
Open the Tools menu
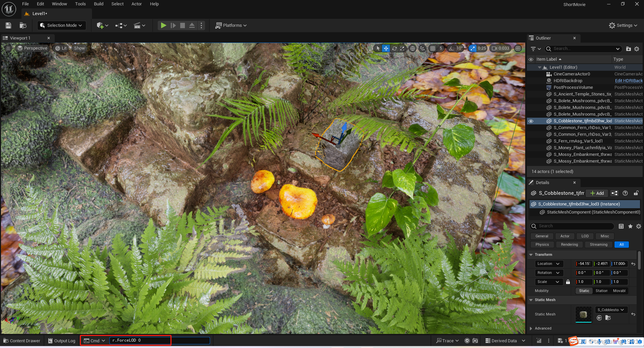pos(81,4)
